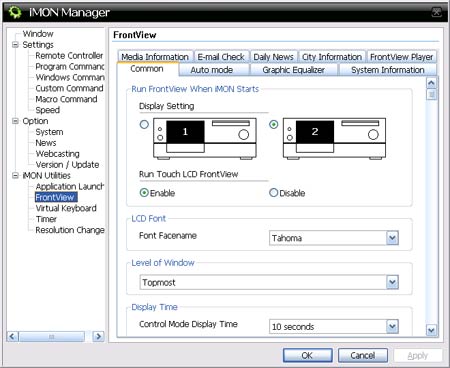Click the tree pane scroll left arrow
The image size is (450, 368).
[13, 336]
